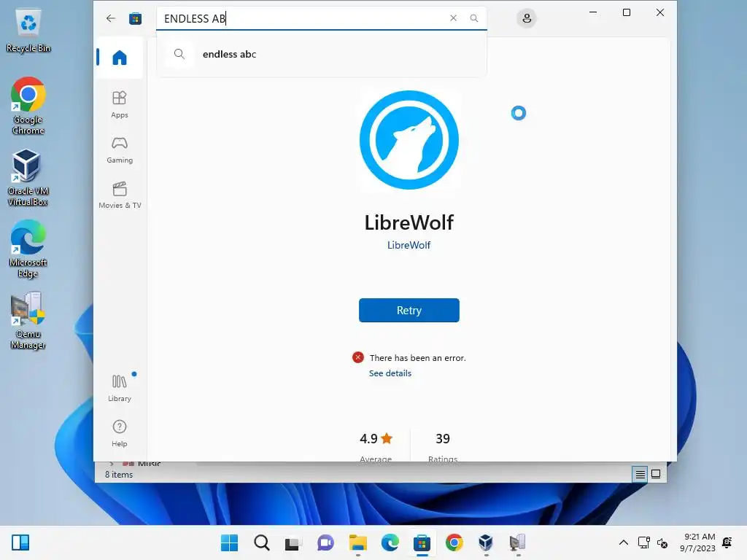Select the Google Chrome desktop shortcut
Viewport: 747px width, 560px height.
tap(28, 106)
